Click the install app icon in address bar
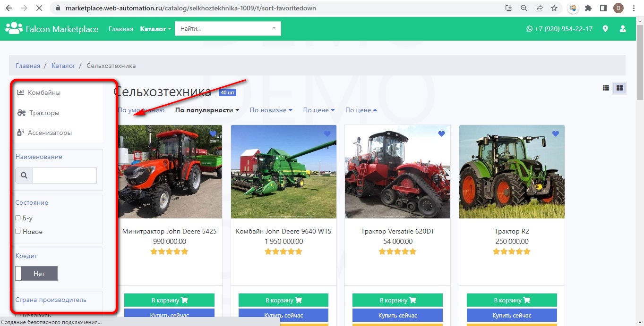Screen dimensions: 644x326 509,8
